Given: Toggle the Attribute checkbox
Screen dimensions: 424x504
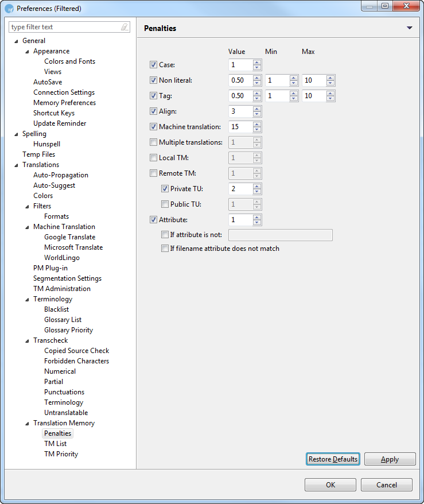Looking at the screenshot, I should point(154,219).
